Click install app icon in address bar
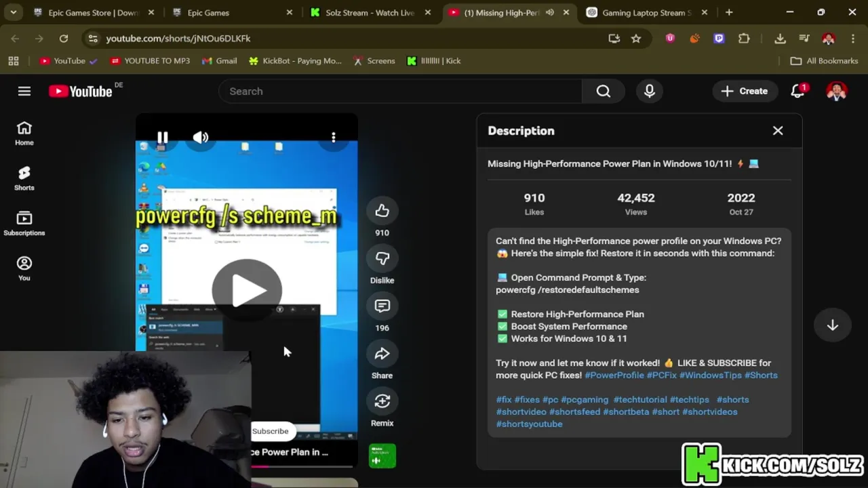 614,39
